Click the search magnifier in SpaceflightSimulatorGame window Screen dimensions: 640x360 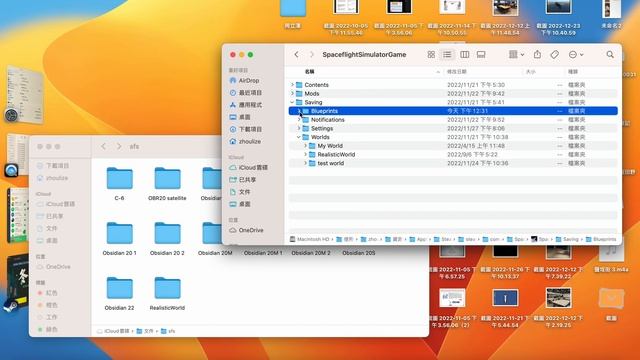pyautogui.click(x=610, y=55)
